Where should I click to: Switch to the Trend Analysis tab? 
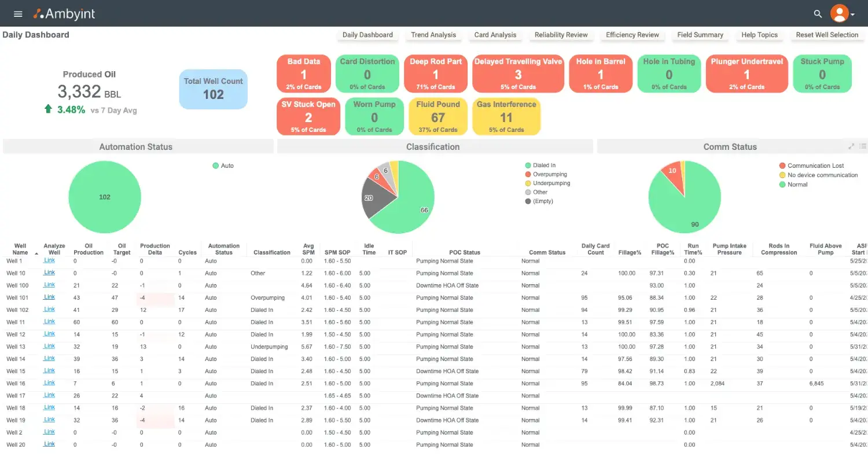point(433,35)
